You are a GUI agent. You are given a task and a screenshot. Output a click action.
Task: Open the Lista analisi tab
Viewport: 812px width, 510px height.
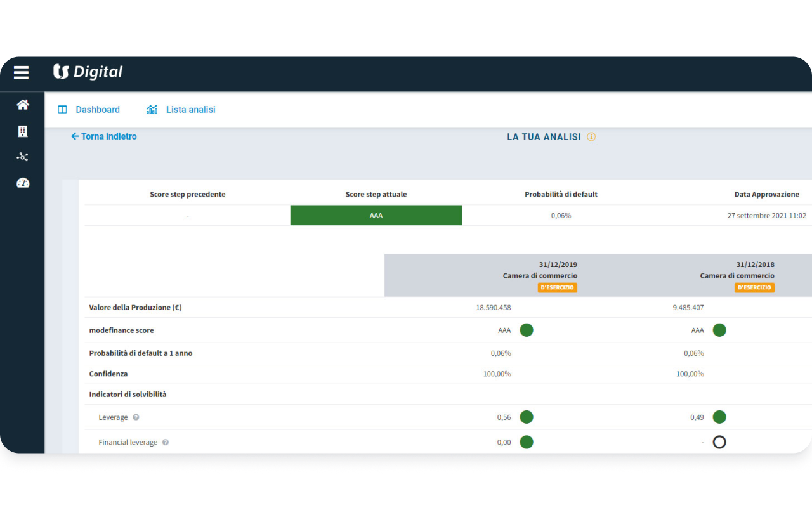(x=190, y=110)
